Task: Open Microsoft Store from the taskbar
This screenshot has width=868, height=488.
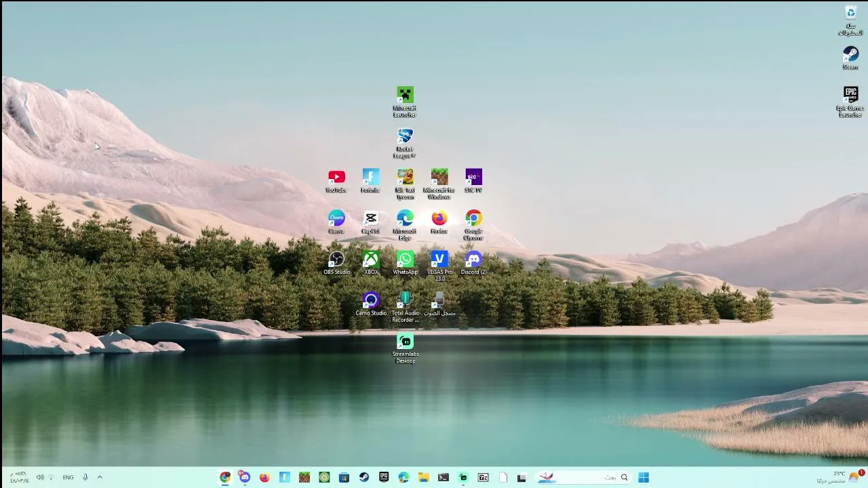Action: click(x=344, y=478)
